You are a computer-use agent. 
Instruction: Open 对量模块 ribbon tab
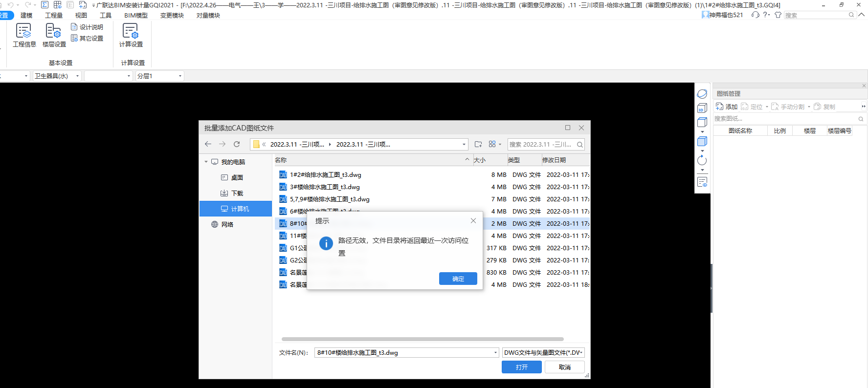pos(208,15)
